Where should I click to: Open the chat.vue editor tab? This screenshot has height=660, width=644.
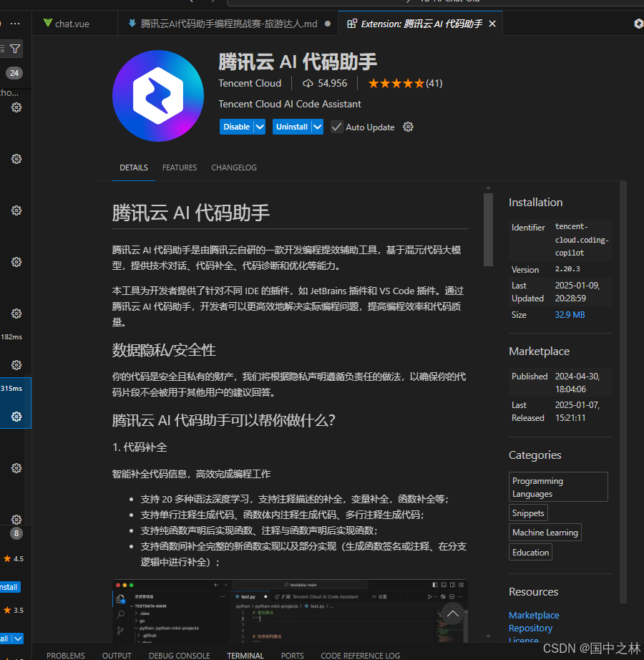coord(75,24)
